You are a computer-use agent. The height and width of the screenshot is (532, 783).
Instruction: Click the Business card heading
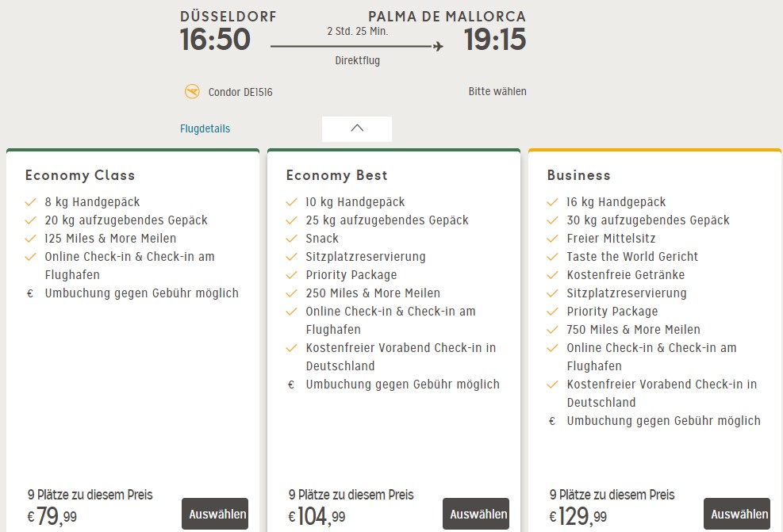pyautogui.click(x=579, y=175)
